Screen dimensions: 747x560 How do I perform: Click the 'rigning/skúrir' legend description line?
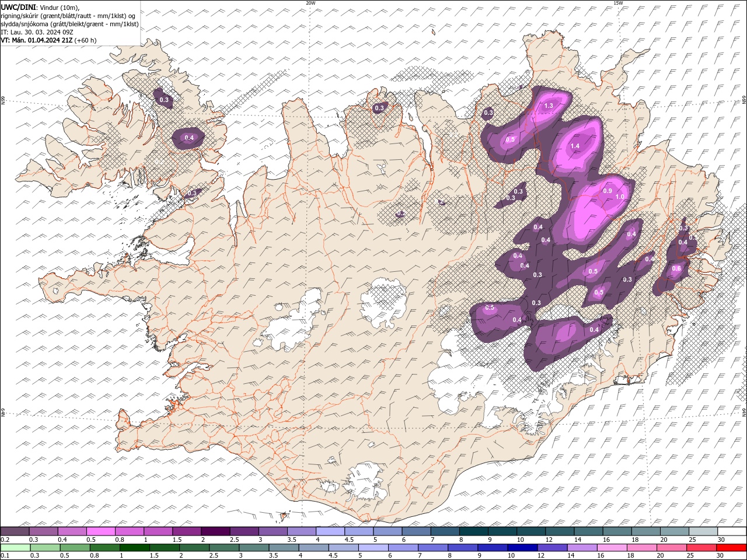(x=69, y=15)
